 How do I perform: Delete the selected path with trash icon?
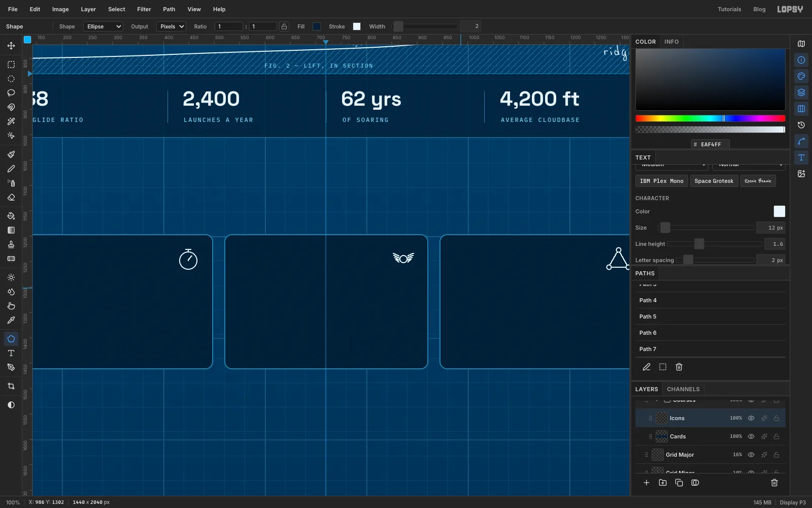[679, 367]
